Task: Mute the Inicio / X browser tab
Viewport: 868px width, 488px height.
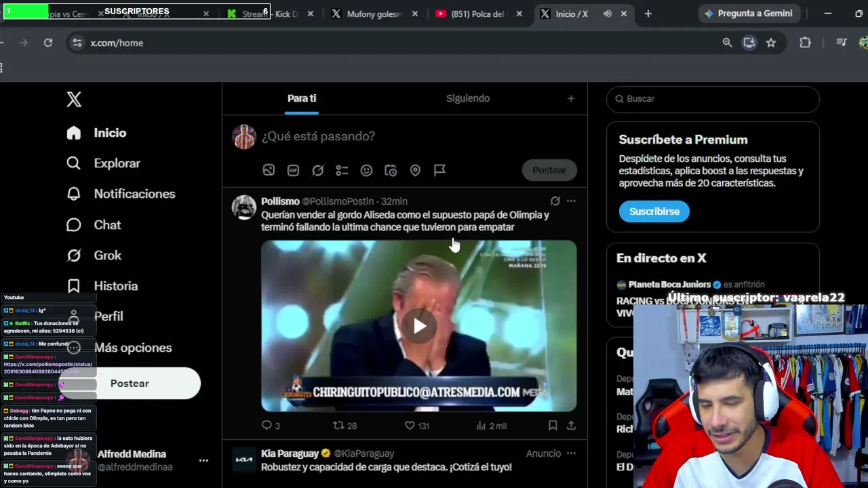Action: click(608, 14)
